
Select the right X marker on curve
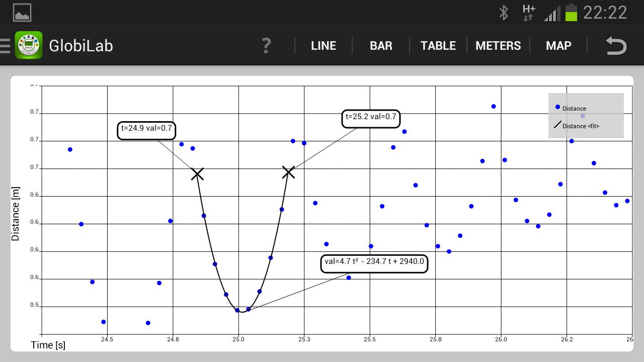[x=288, y=172]
